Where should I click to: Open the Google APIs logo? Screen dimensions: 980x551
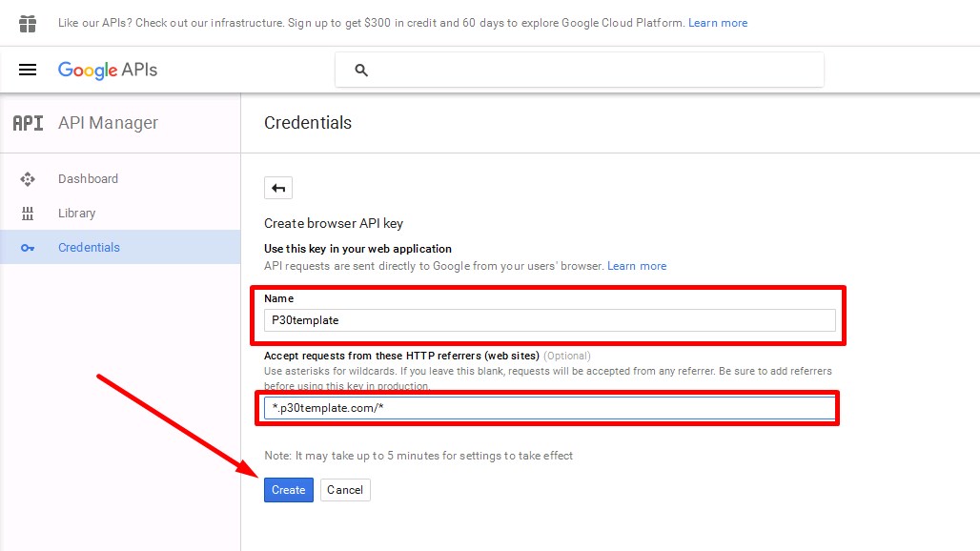coord(108,70)
